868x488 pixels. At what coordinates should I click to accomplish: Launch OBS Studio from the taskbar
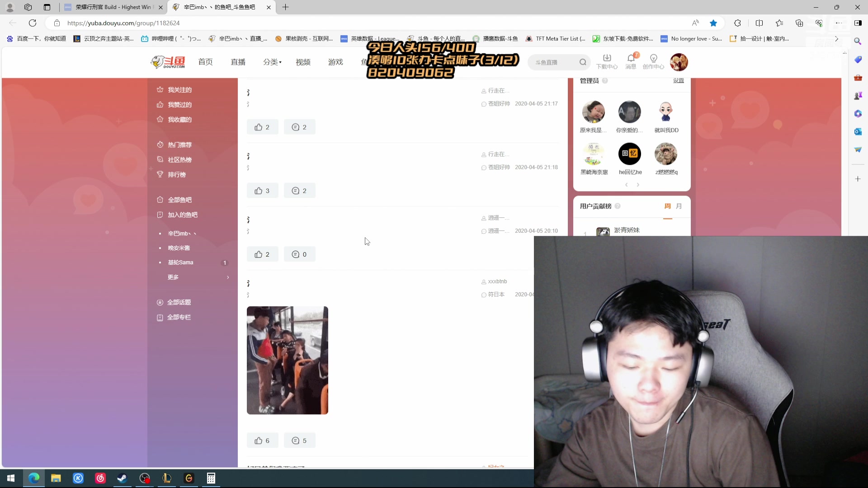(x=144, y=478)
